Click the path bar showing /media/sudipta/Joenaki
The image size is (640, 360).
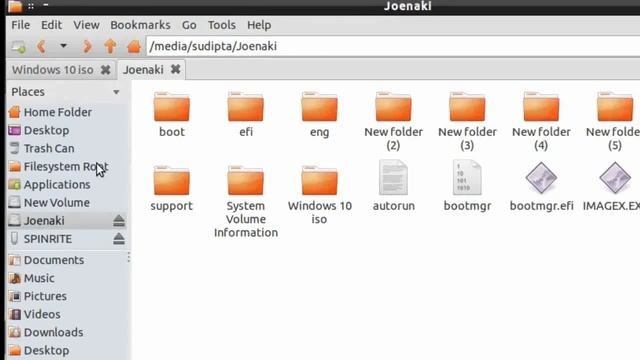click(393, 46)
